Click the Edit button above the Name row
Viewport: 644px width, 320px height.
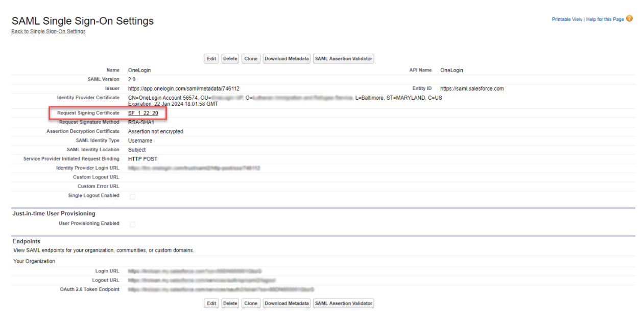coord(211,59)
